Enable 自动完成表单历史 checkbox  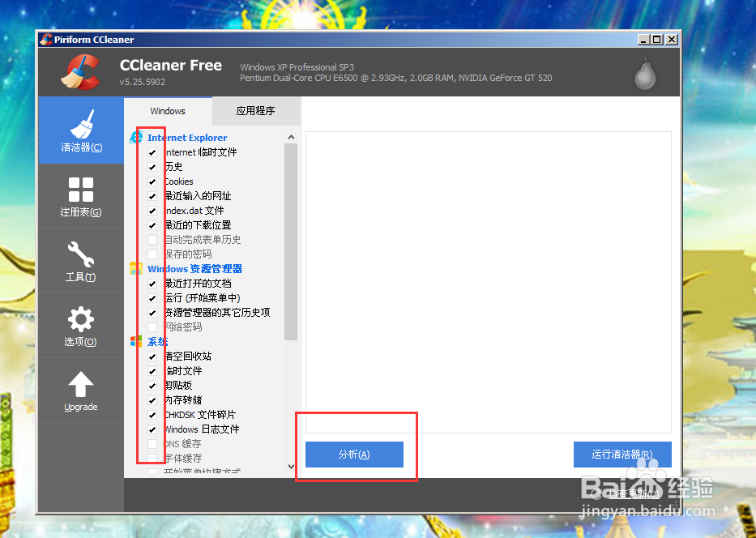(x=152, y=240)
